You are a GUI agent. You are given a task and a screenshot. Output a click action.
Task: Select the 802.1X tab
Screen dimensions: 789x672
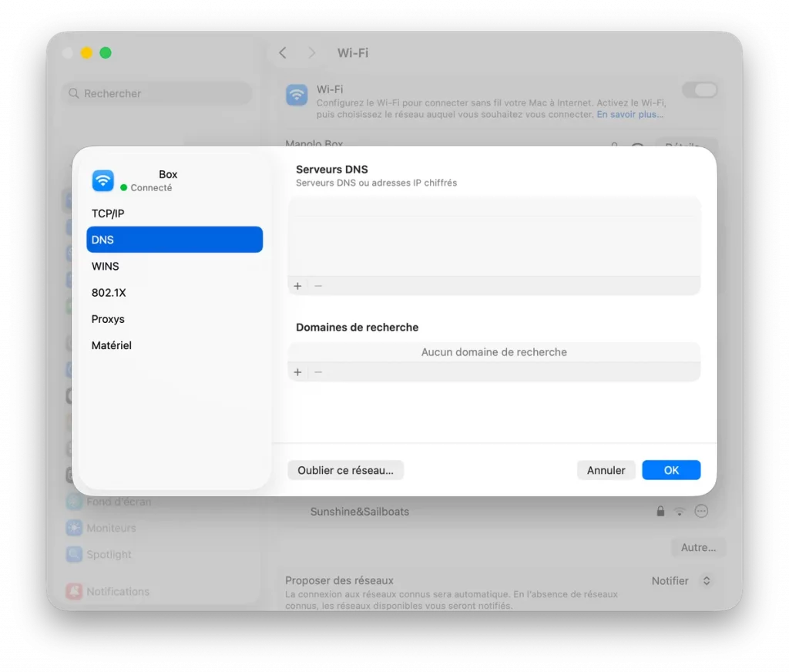tap(109, 292)
